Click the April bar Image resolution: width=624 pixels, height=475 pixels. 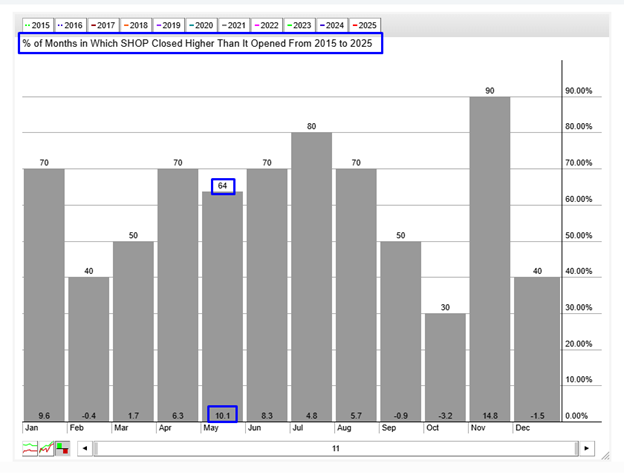tap(178, 295)
